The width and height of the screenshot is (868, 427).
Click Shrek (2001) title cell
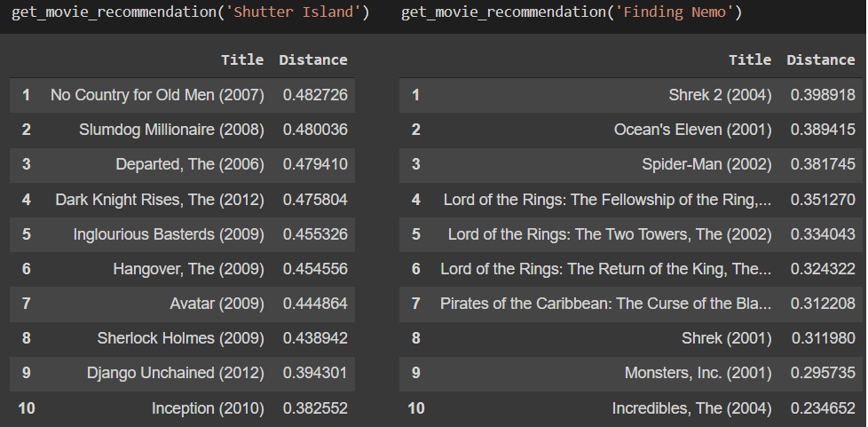[x=727, y=338]
